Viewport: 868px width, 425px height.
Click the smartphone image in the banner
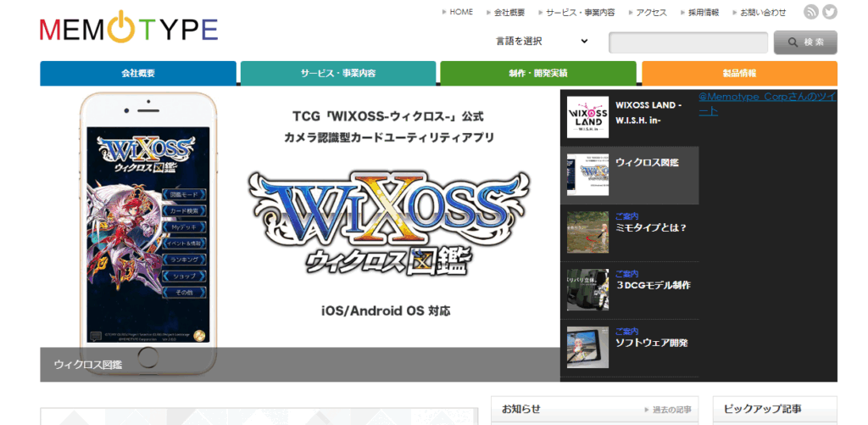click(x=147, y=232)
